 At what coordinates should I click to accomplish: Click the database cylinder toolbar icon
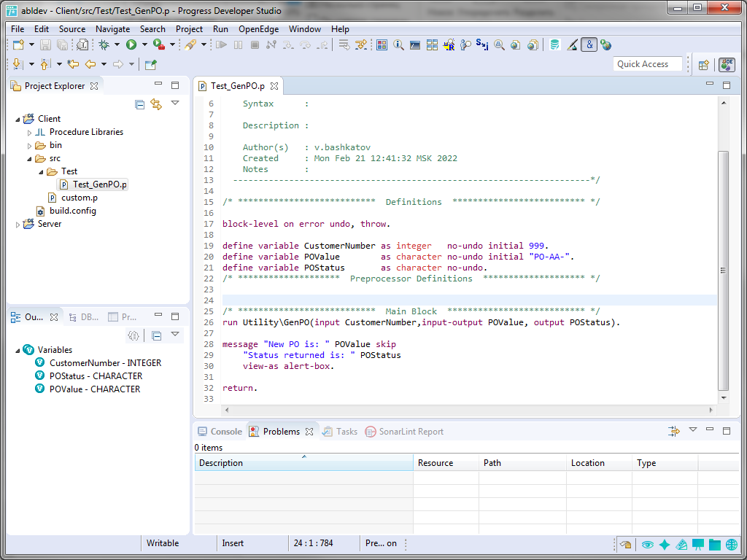(554, 45)
